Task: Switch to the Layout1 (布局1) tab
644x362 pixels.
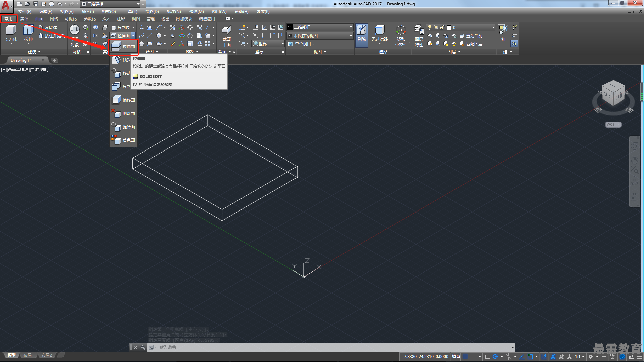Action: (29, 355)
